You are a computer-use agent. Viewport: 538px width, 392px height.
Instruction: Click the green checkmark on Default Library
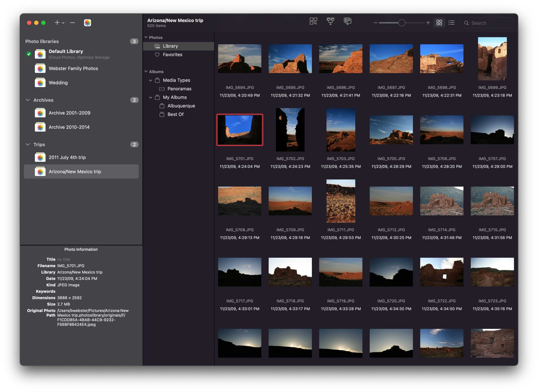click(29, 54)
